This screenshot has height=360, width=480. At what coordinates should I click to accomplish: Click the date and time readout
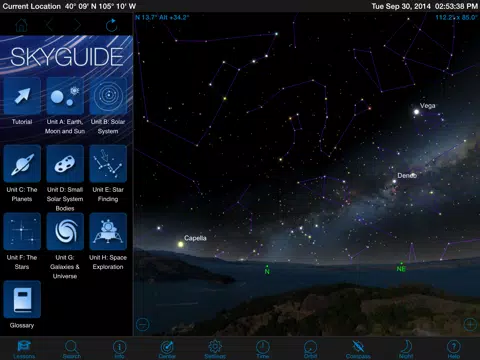424,6
